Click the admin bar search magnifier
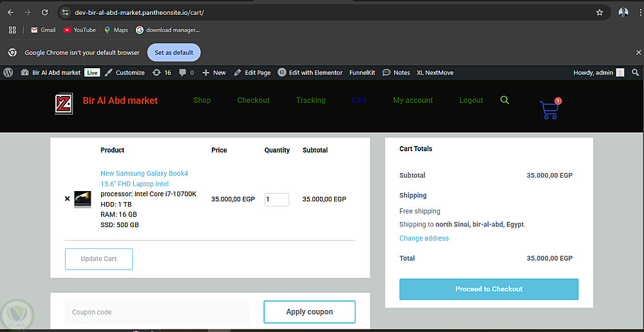 636,73
